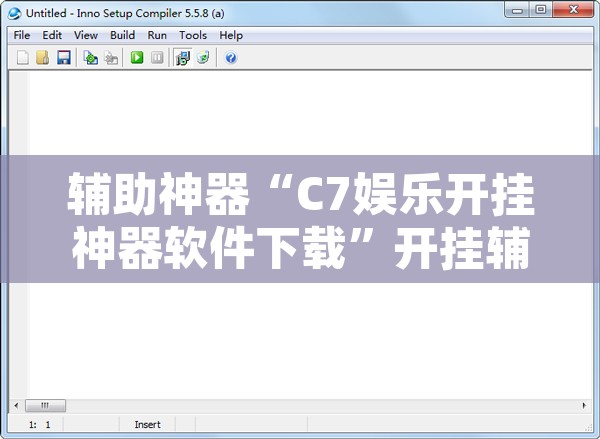
Task: Click the horizontal scrollbar thumb
Action: pos(45,405)
